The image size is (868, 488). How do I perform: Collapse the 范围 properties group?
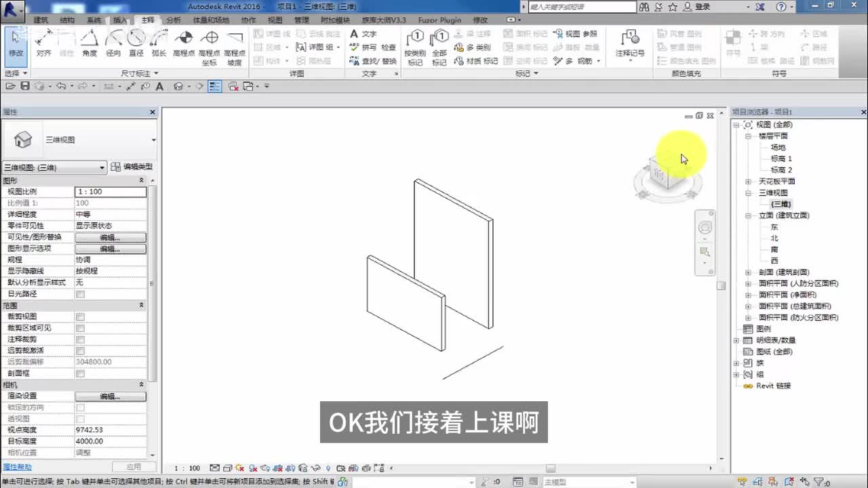tap(142, 306)
